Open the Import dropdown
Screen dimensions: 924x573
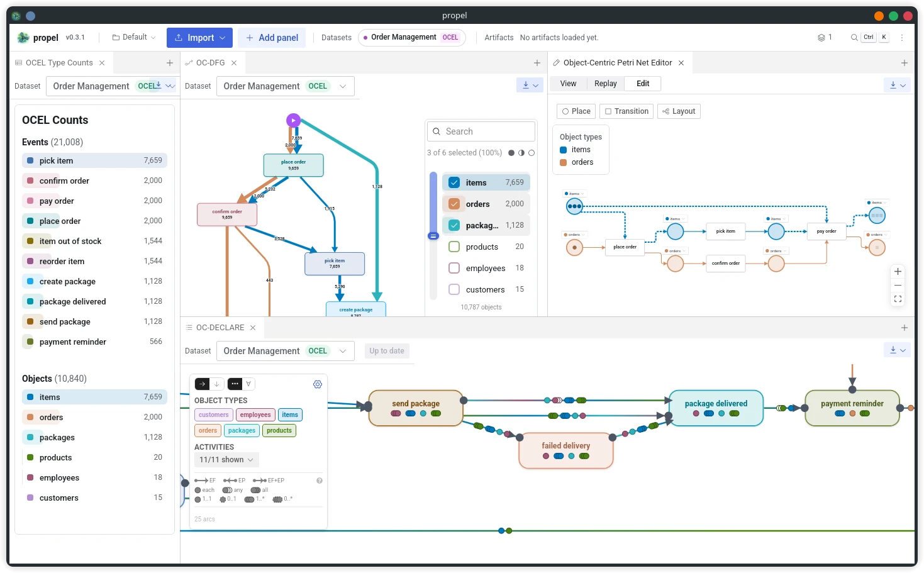pos(199,38)
